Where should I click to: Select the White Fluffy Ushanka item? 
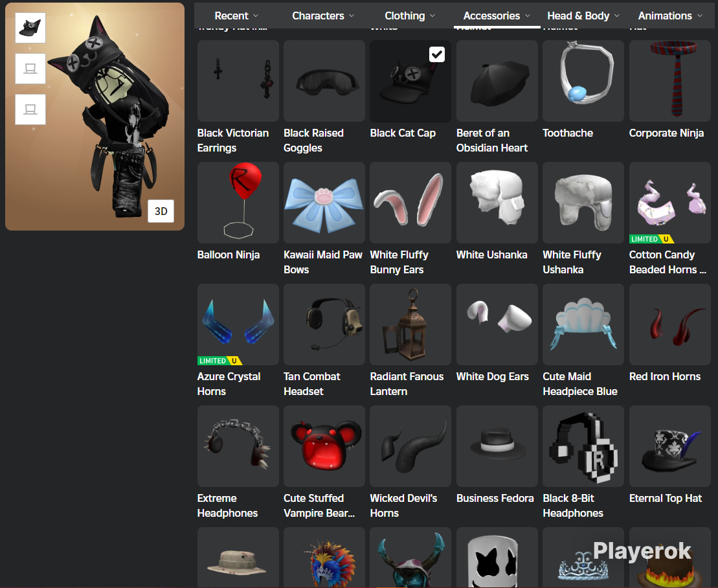tap(583, 203)
